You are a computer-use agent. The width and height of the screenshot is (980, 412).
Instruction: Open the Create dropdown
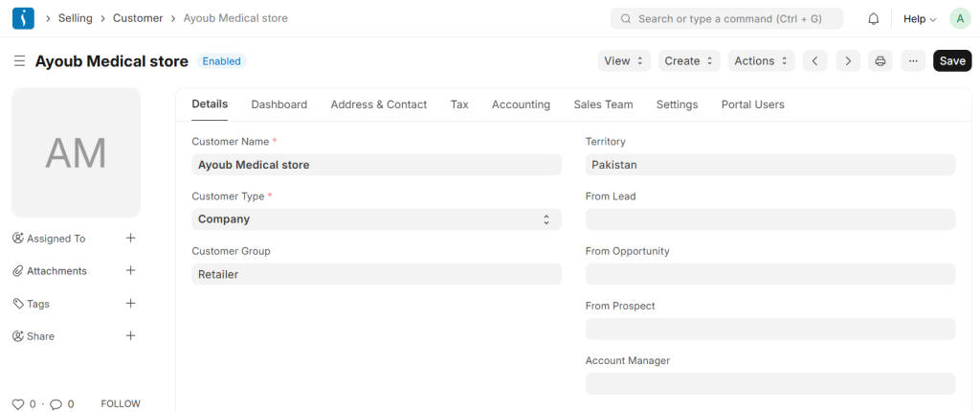(689, 60)
